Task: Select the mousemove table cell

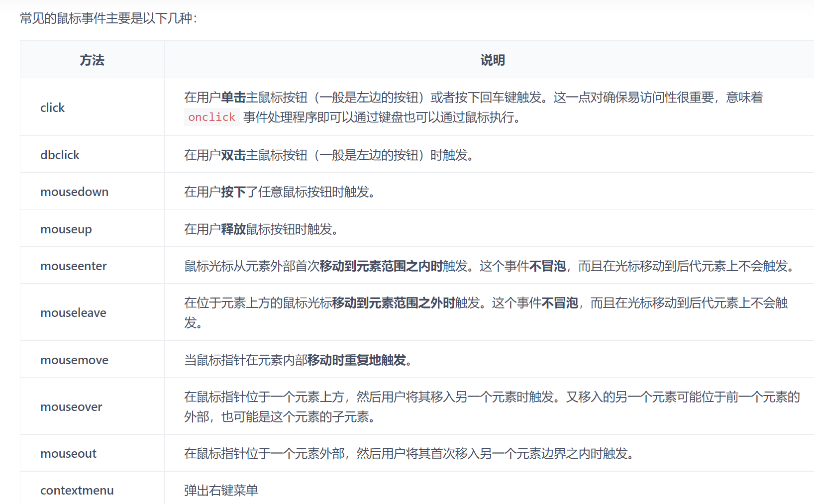Action: point(74,360)
